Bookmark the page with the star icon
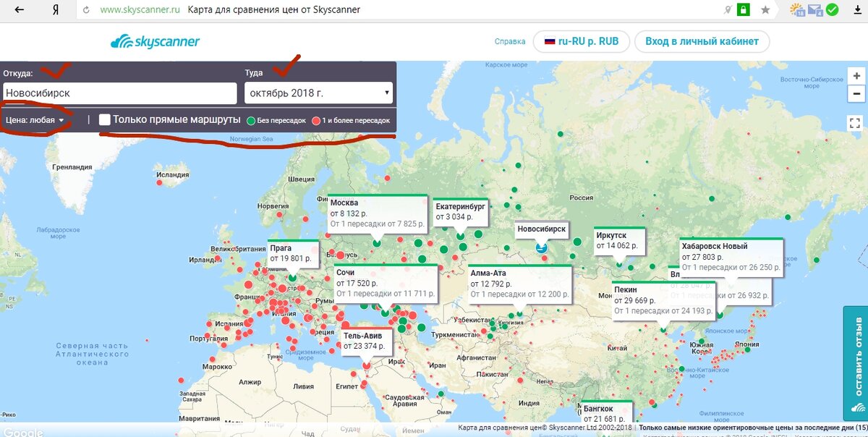The width and height of the screenshot is (868, 437). click(x=765, y=10)
